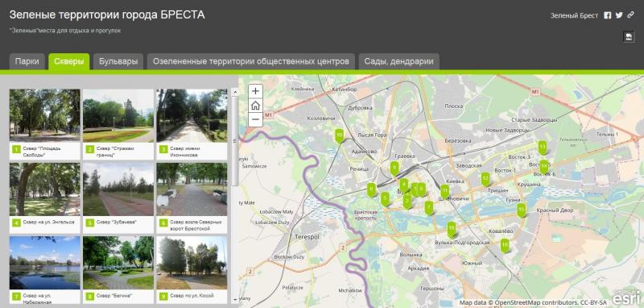The width and height of the screenshot is (644, 308).
Task: Open the share link icon
Action: coord(630,15)
